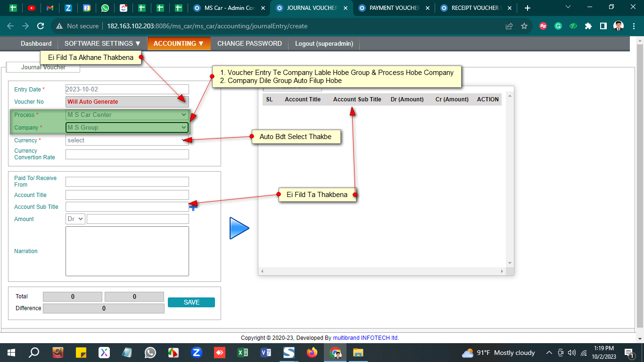
Task: Expand the Company dropdown
Action: pyautogui.click(x=127, y=127)
